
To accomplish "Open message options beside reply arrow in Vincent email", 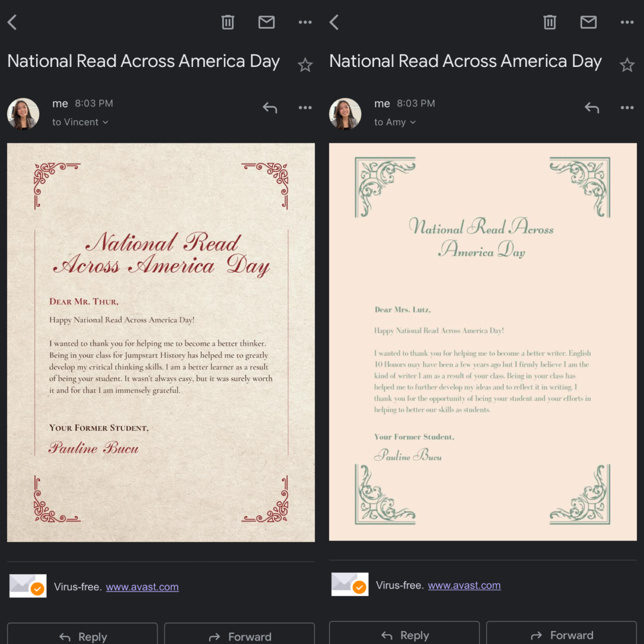I will pos(305,108).
